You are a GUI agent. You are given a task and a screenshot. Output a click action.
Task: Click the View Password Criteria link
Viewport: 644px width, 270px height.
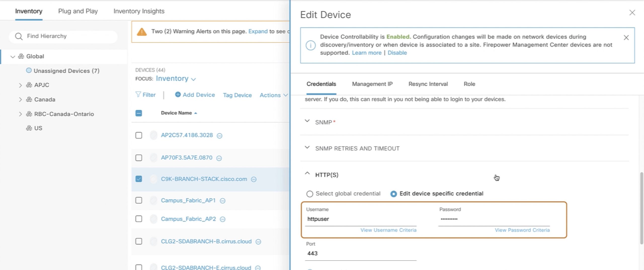522,230
